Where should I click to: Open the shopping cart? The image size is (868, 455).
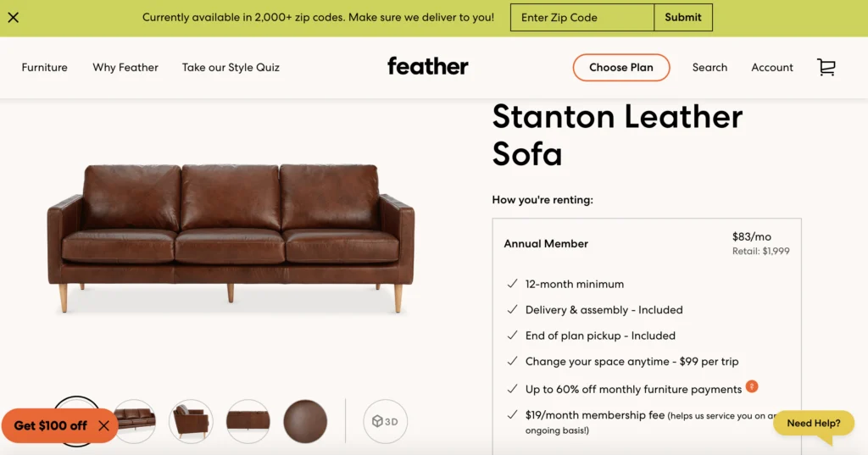coord(826,68)
